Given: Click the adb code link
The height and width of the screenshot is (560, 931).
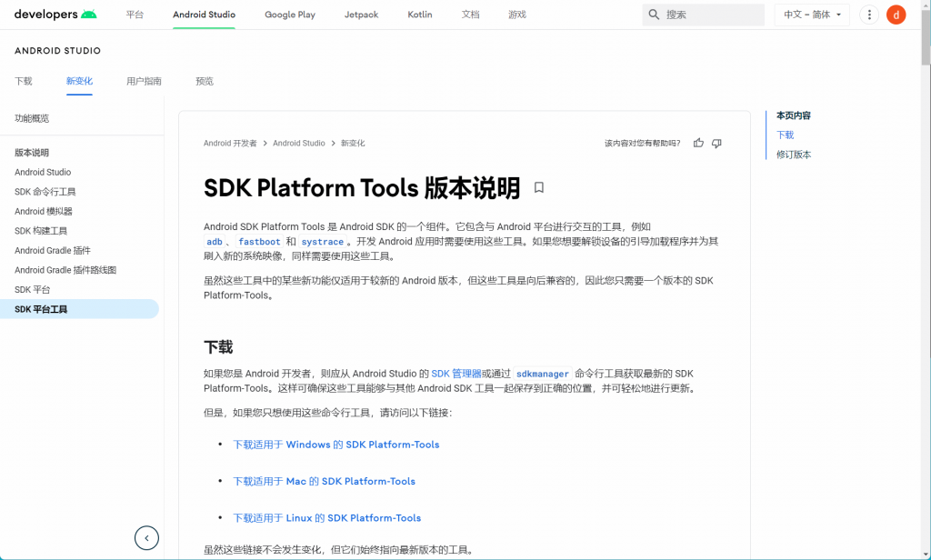Looking at the screenshot, I should [x=215, y=242].
